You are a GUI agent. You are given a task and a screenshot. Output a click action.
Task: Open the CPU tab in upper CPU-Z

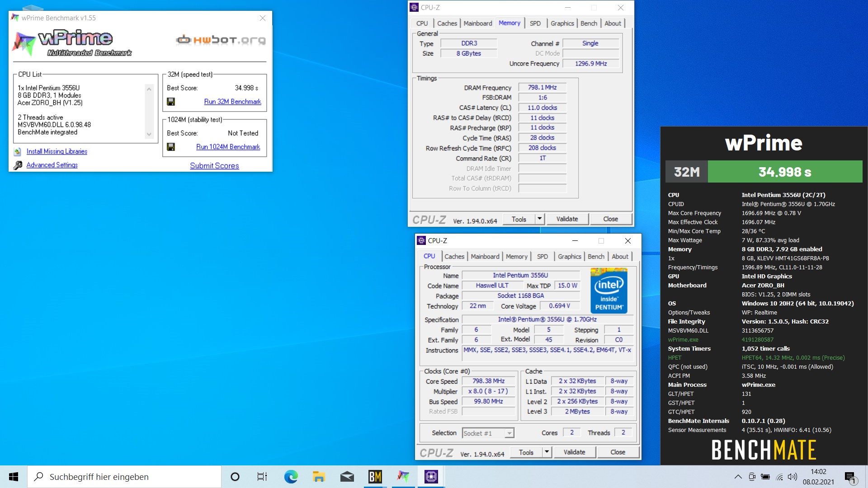click(422, 23)
